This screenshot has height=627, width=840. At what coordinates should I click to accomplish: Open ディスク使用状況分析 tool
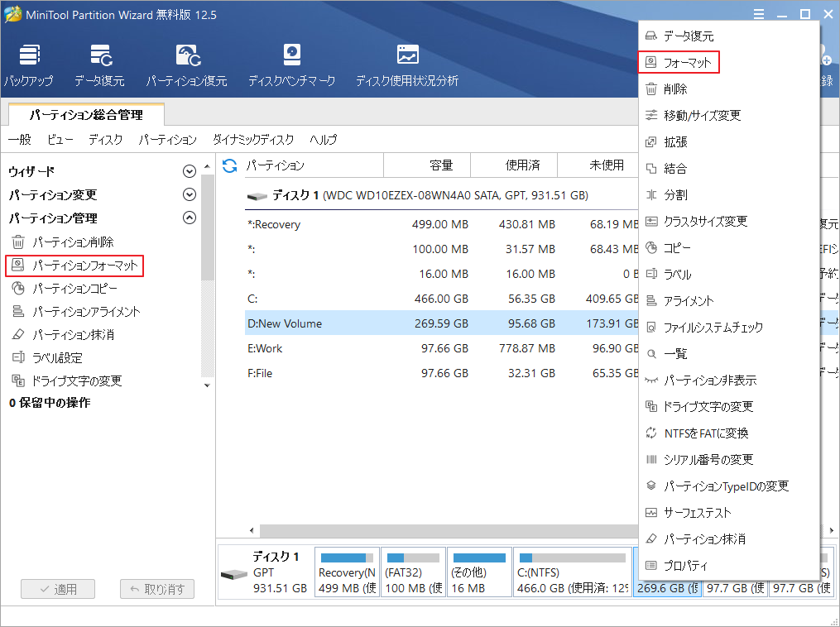click(x=406, y=66)
